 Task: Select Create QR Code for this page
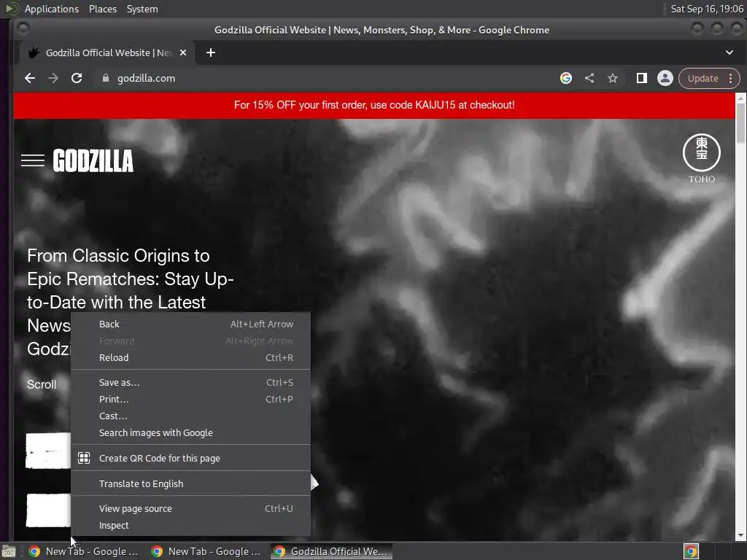click(190, 458)
